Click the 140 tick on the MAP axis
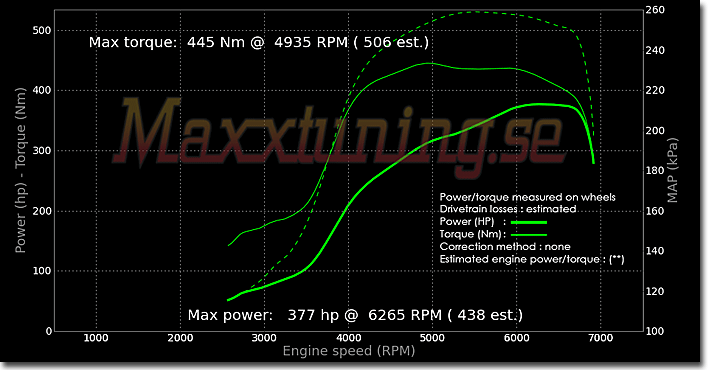 655,251
